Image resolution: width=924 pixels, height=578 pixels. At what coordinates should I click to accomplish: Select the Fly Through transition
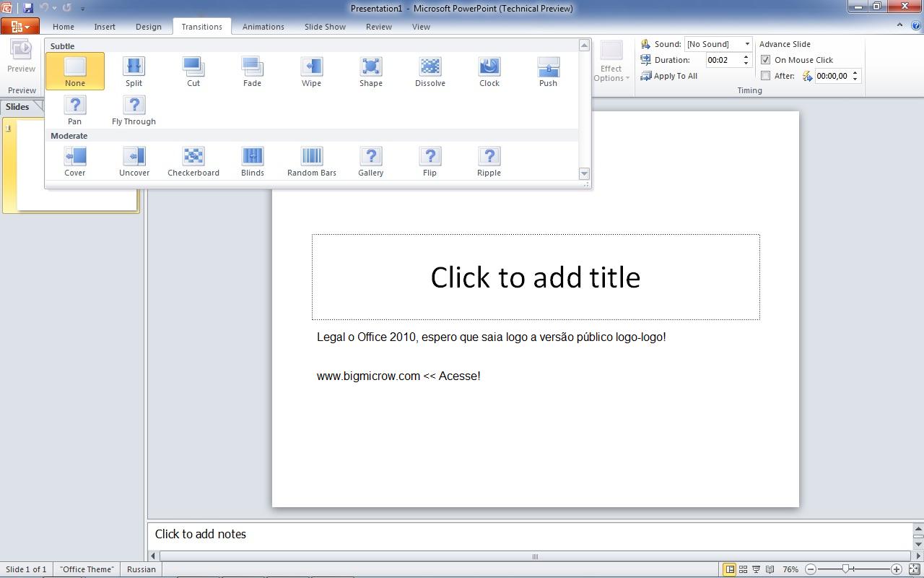[134, 110]
